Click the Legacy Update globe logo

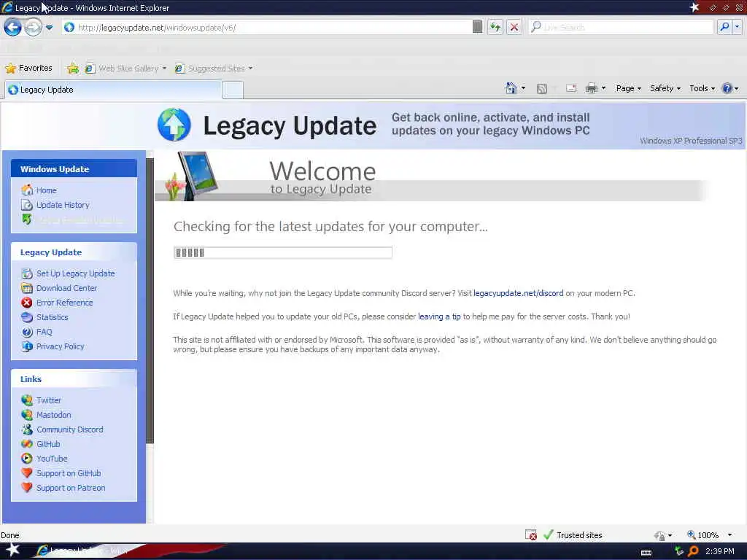pyautogui.click(x=174, y=125)
